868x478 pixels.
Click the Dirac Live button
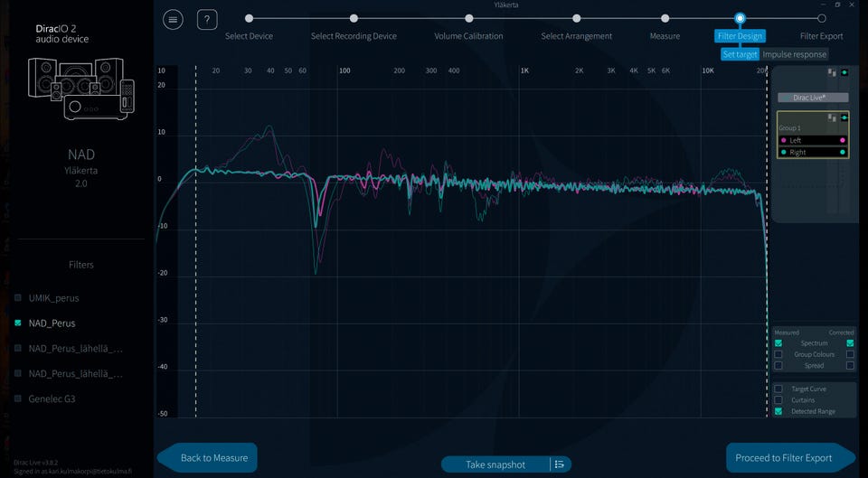click(813, 98)
